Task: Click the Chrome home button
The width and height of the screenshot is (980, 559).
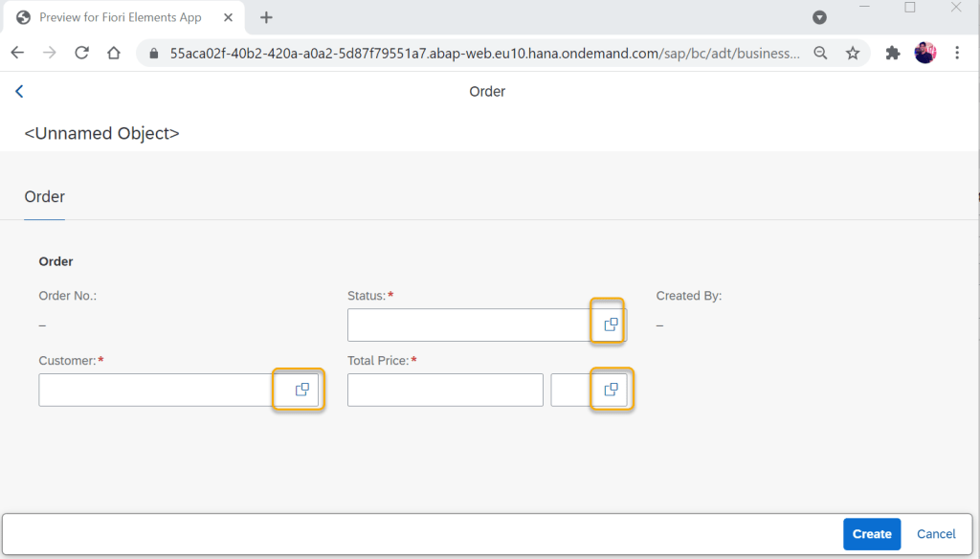Action: 114,54
